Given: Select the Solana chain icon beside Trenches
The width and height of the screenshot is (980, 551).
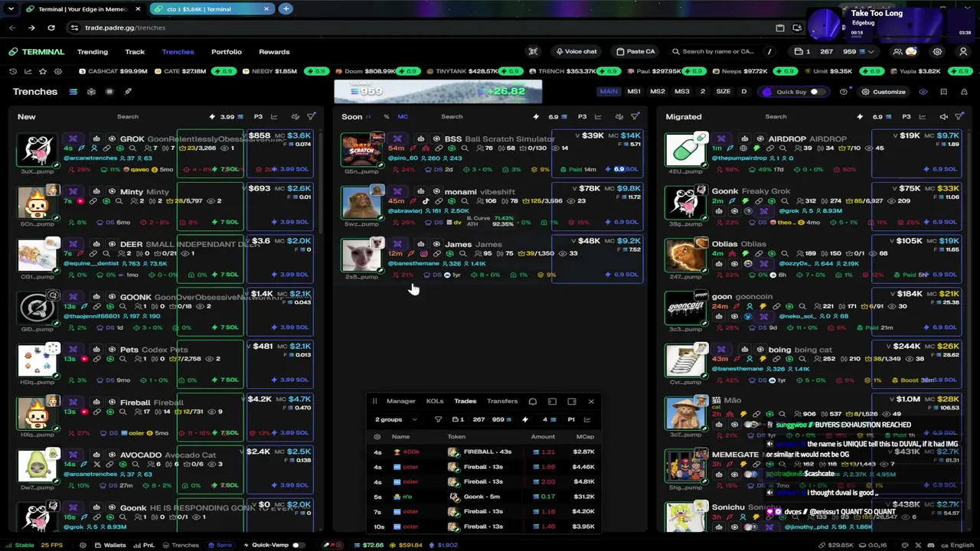Looking at the screenshot, I should [x=73, y=92].
